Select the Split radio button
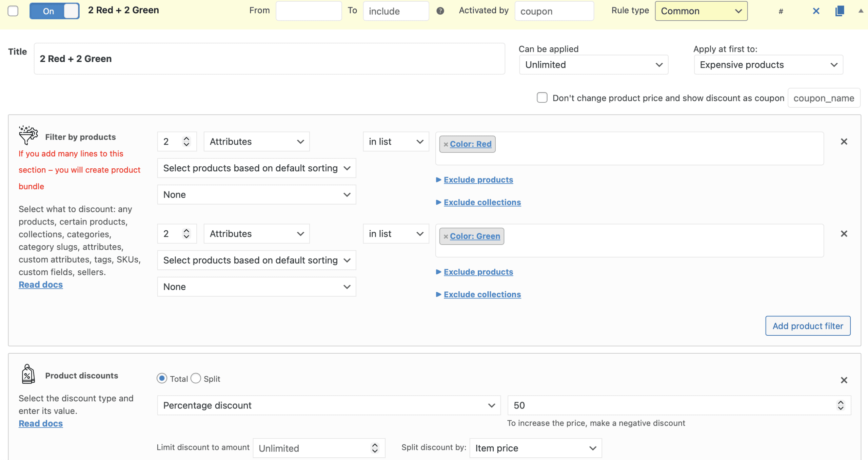The height and width of the screenshot is (460, 868). point(196,378)
